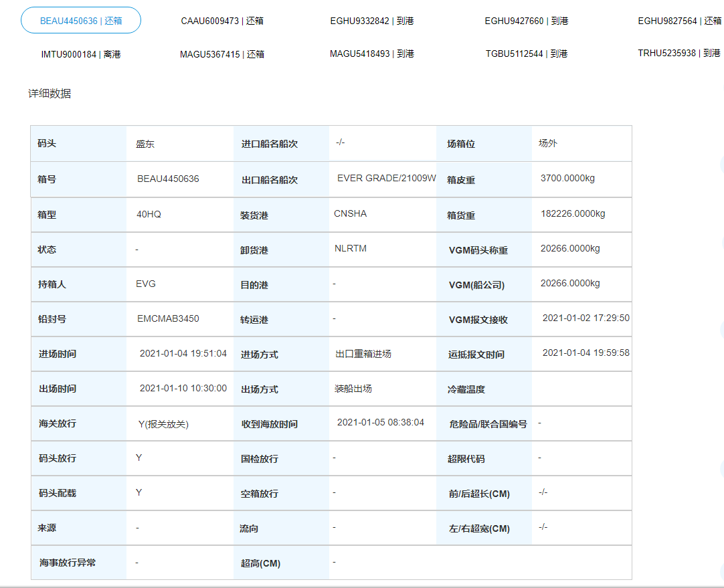Click the 前/后超长(CM) label
The width and height of the screenshot is (724, 588).
pos(479,494)
